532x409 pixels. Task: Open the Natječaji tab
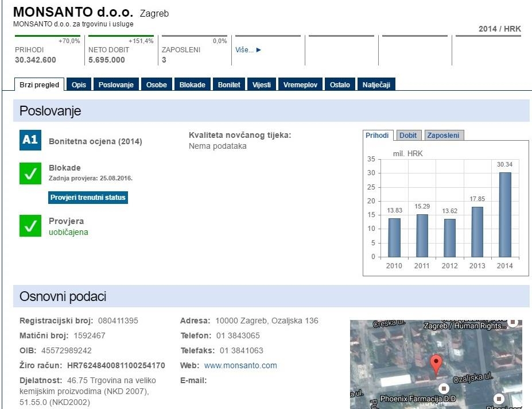coord(376,84)
